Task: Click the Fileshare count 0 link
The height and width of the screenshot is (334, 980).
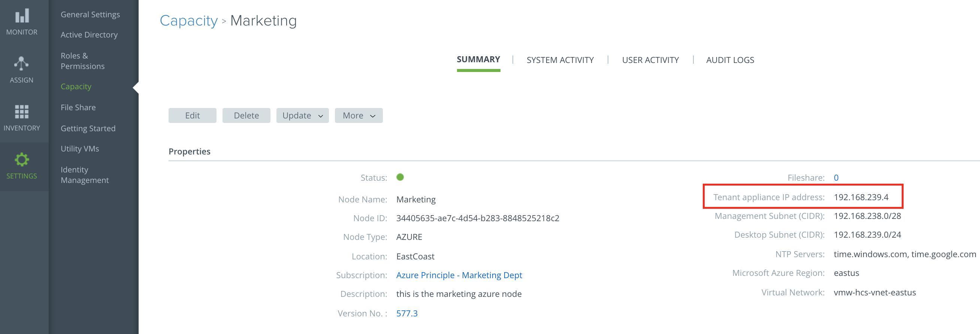Action: pos(836,177)
